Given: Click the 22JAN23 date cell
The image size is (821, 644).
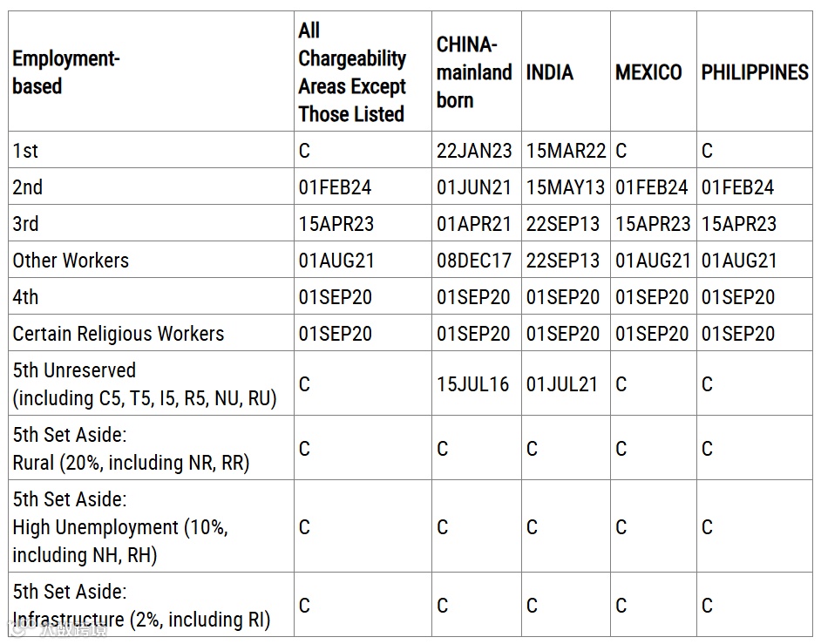Looking at the screenshot, I should pos(474,151).
